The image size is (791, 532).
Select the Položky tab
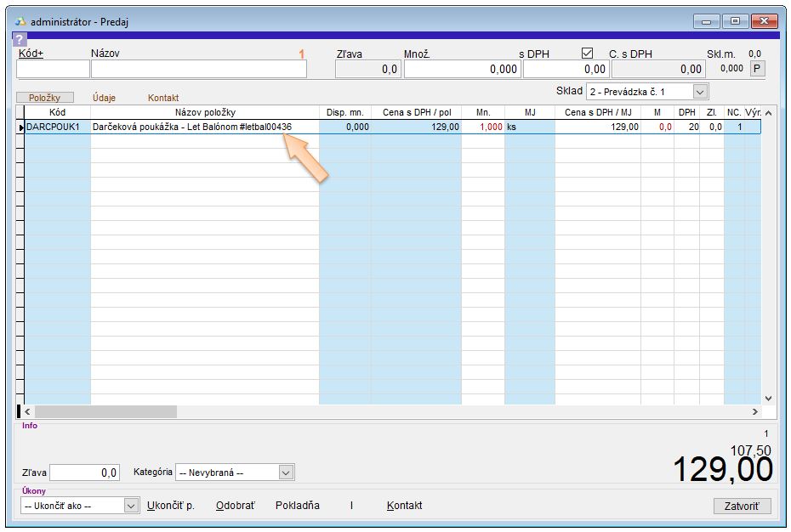click(44, 98)
